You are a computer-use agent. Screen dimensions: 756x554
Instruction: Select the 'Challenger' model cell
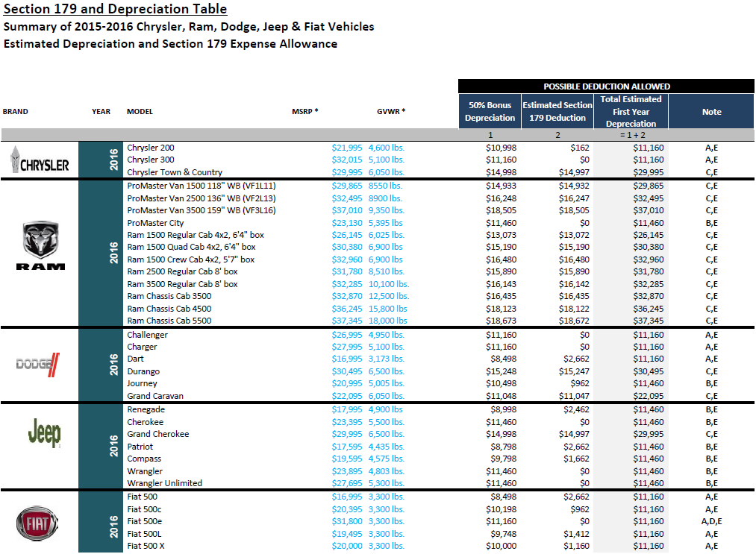coord(148,334)
